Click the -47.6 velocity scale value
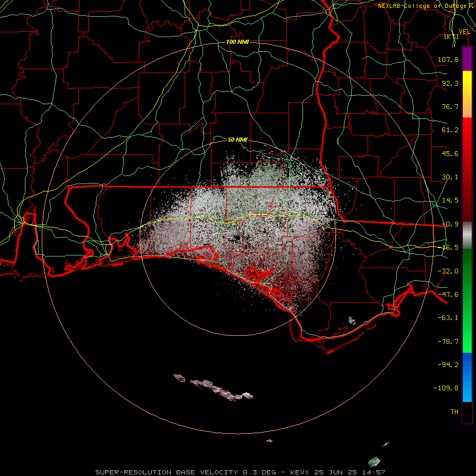Image resolution: width=476 pixels, height=476 pixels. 448,295
